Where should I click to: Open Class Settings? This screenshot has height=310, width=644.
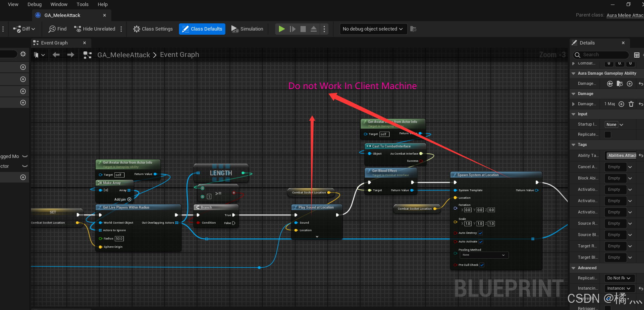tap(153, 29)
